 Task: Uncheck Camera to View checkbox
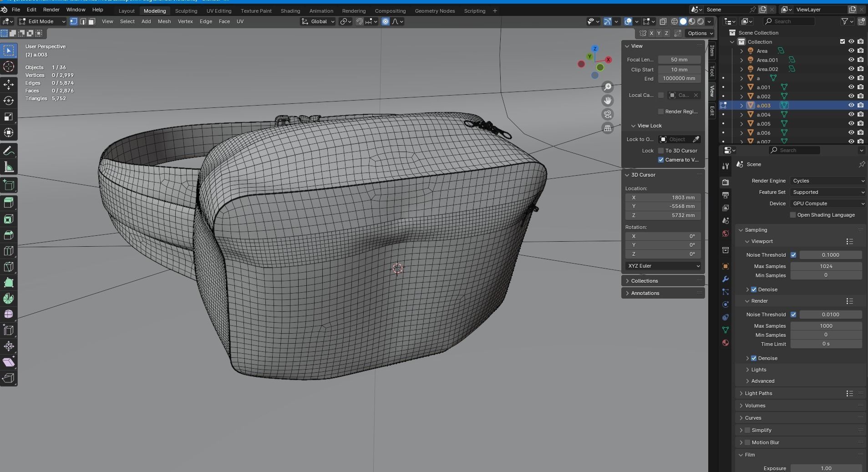tap(661, 160)
